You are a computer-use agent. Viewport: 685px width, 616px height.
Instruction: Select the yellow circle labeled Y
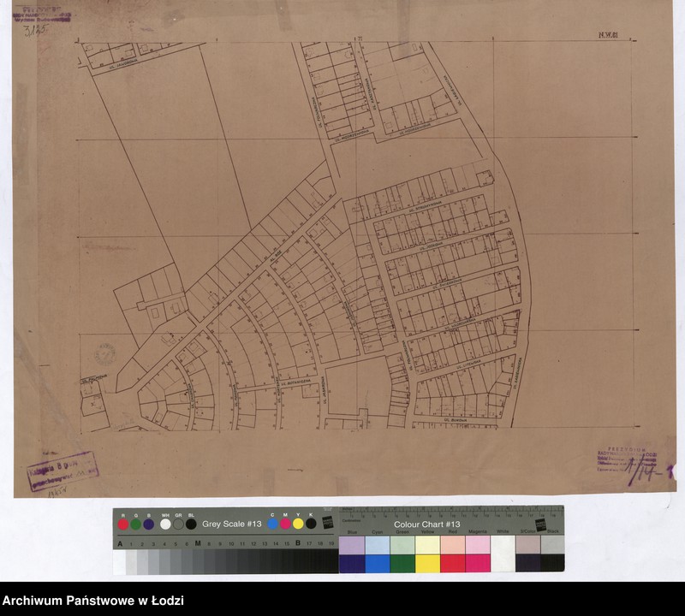pos(298,524)
